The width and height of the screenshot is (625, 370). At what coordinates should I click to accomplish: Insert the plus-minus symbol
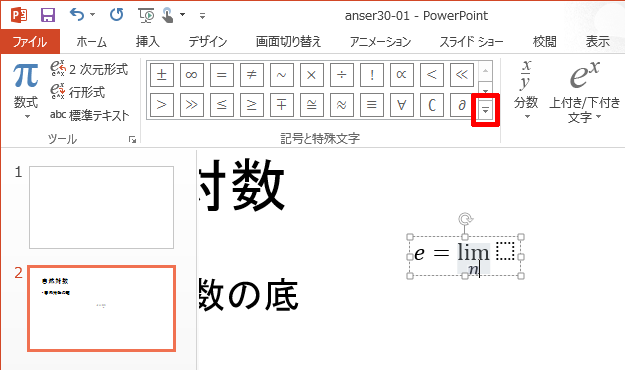tap(162, 75)
